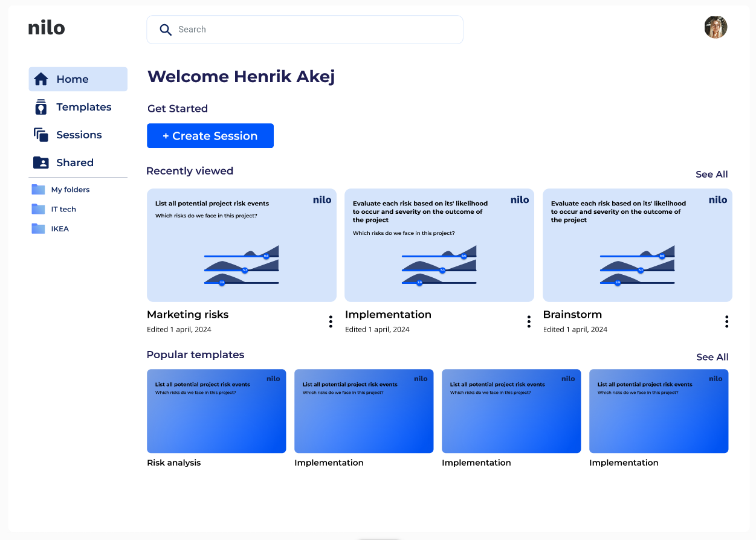This screenshot has width=756, height=540.
Task: Open the Marketing risks session thumbnail
Action: coord(242,245)
